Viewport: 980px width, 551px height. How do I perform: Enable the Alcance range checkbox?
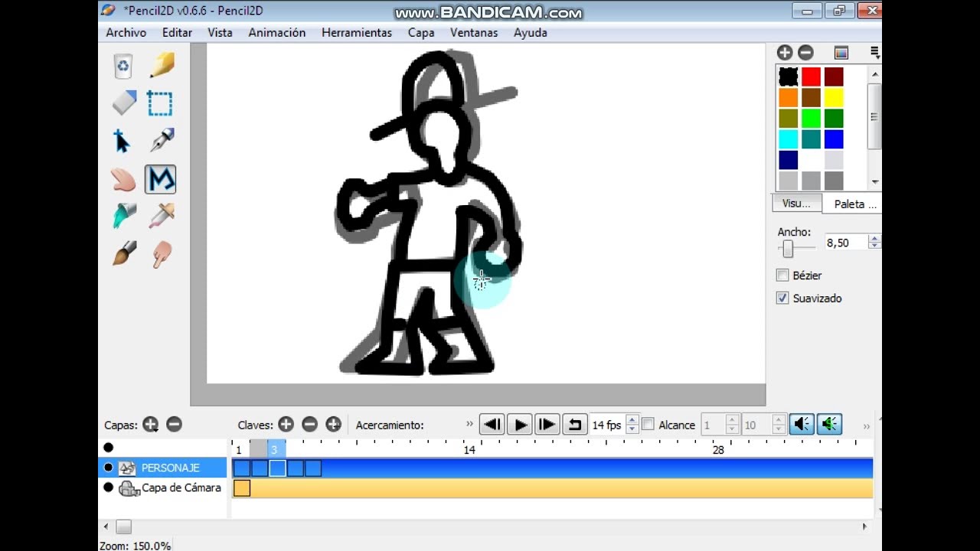coord(648,424)
